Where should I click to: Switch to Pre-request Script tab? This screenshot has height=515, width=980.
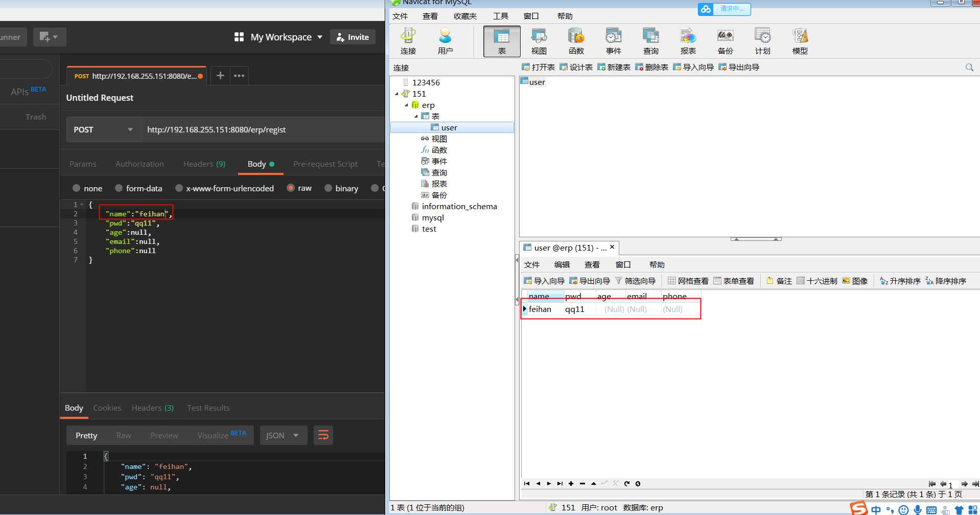325,164
